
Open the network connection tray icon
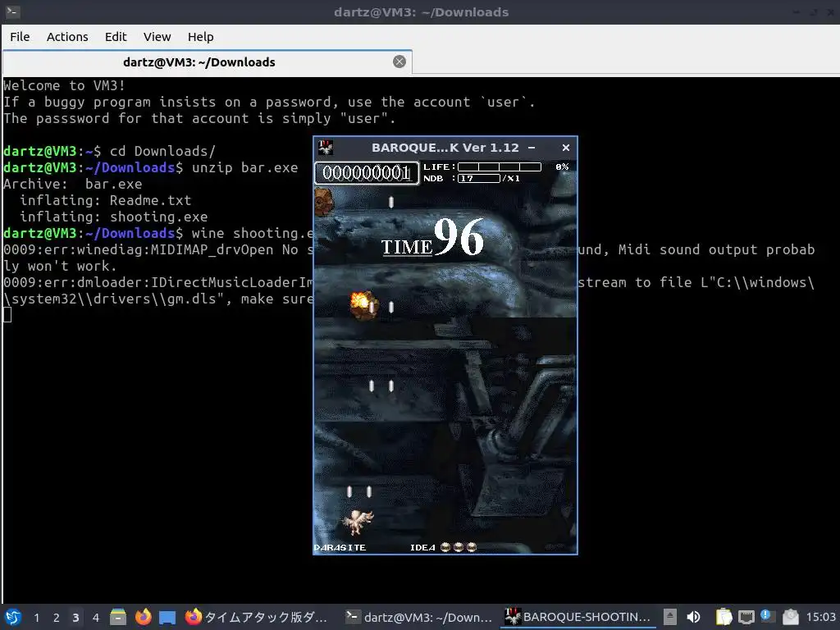coord(746,618)
